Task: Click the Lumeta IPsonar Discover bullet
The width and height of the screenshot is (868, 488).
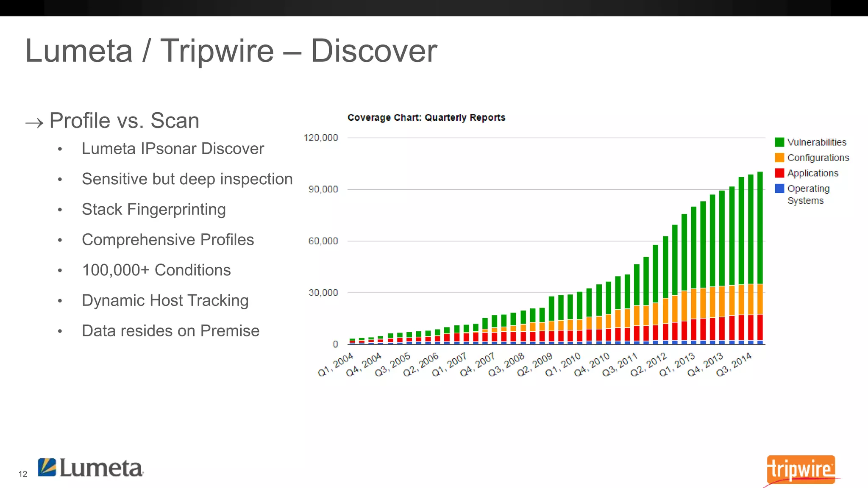Action: click(x=172, y=149)
